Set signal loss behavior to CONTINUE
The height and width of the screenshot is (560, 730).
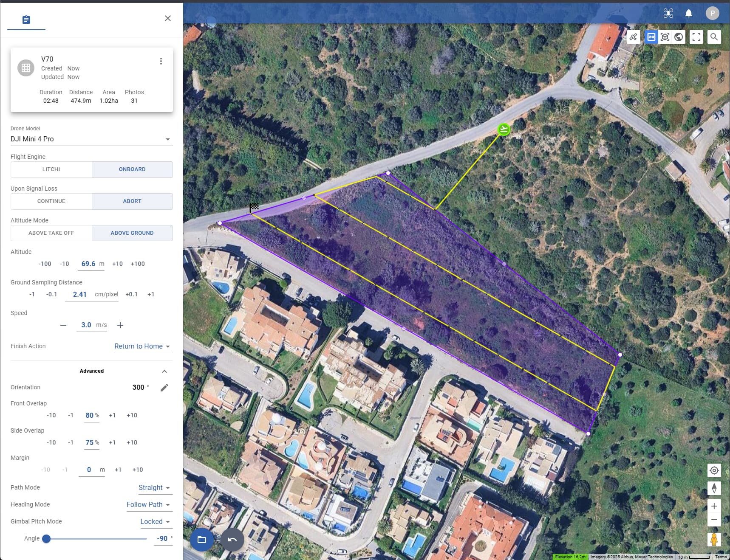tap(51, 201)
